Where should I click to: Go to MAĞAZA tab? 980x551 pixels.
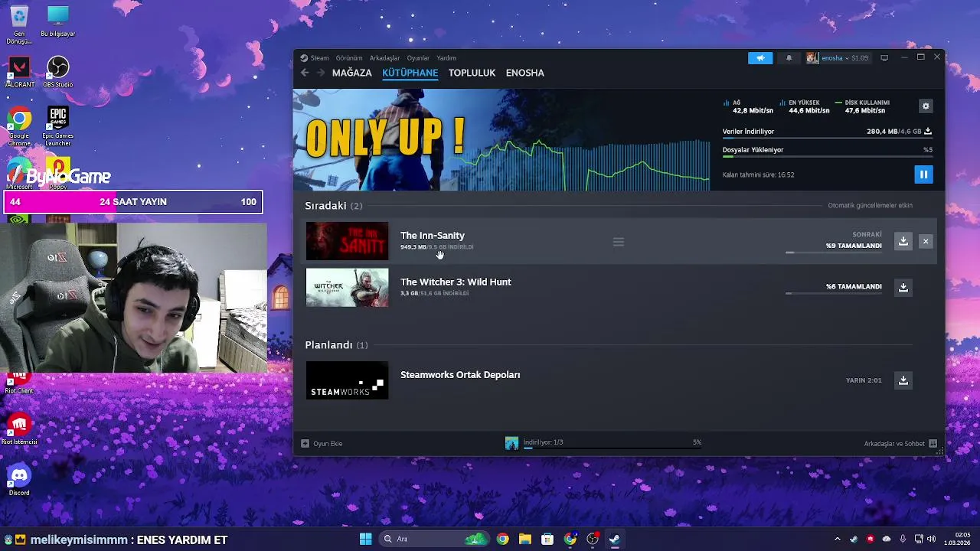tap(352, 73)
